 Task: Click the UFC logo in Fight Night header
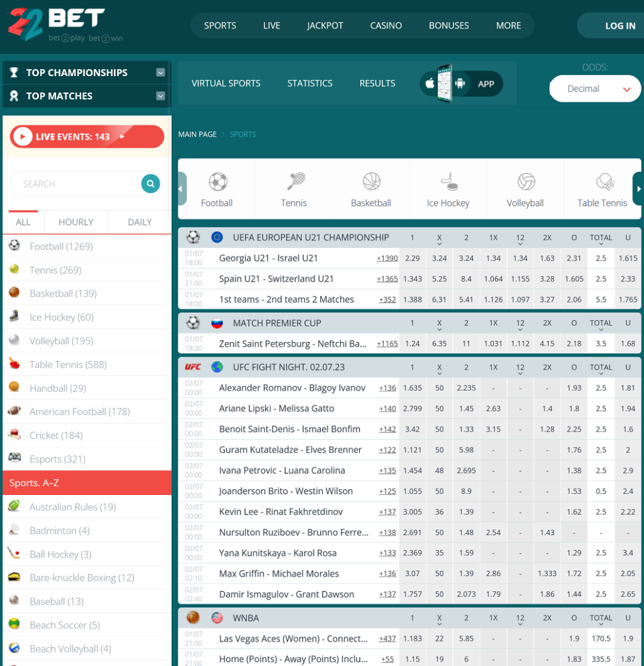[x=193, y=367]
